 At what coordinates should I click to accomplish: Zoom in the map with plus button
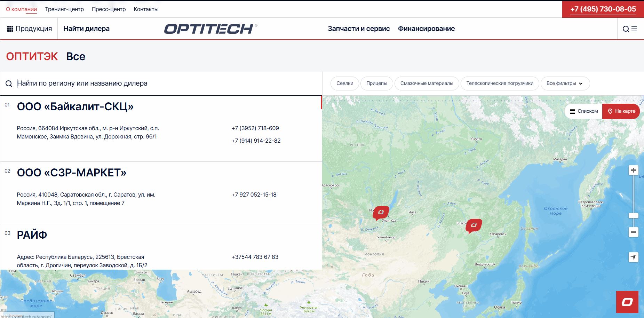(x=634, y=170)
